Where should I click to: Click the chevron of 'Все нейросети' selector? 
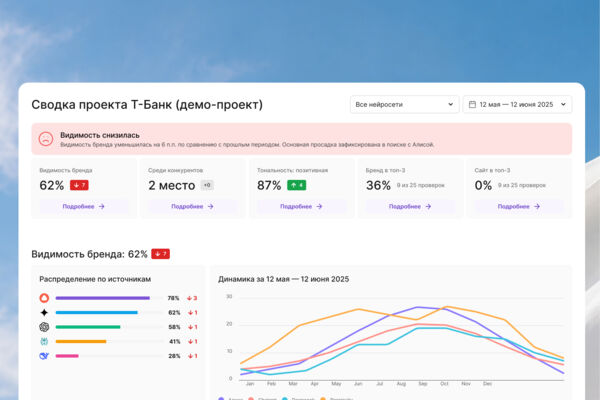point(450,104)
